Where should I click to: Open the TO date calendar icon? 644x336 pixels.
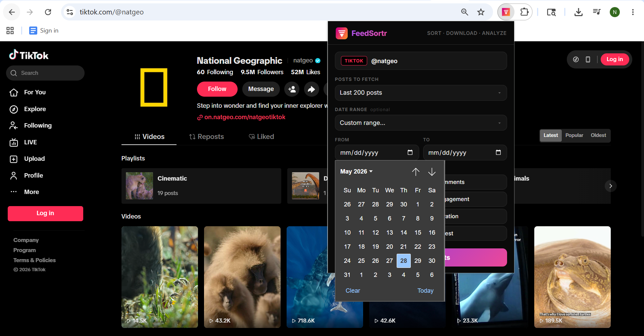coord(498,152)
